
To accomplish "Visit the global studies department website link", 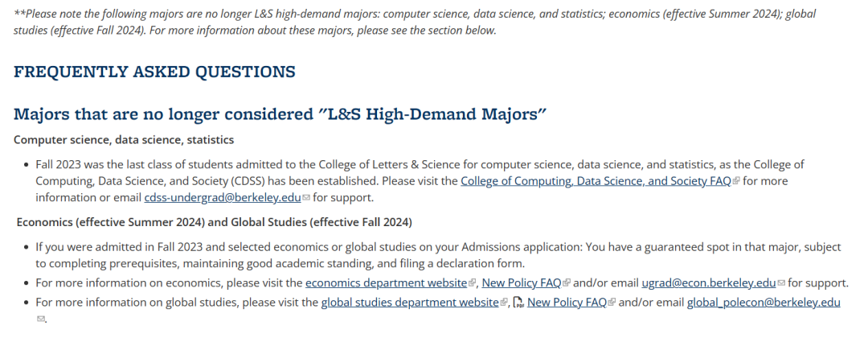I will [x=410, y=303].
